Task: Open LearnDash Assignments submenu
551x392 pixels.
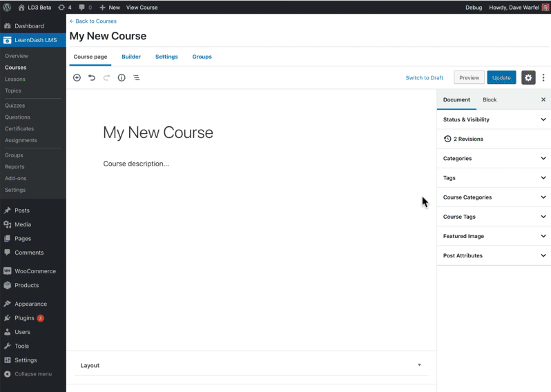Action: pos(21,140)
